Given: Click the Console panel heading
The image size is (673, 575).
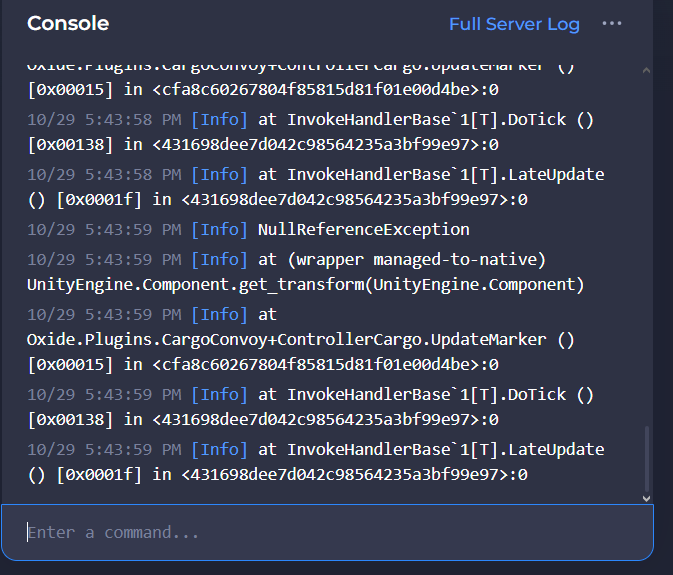Looking at the screenshot, I should tap(68, 24).
